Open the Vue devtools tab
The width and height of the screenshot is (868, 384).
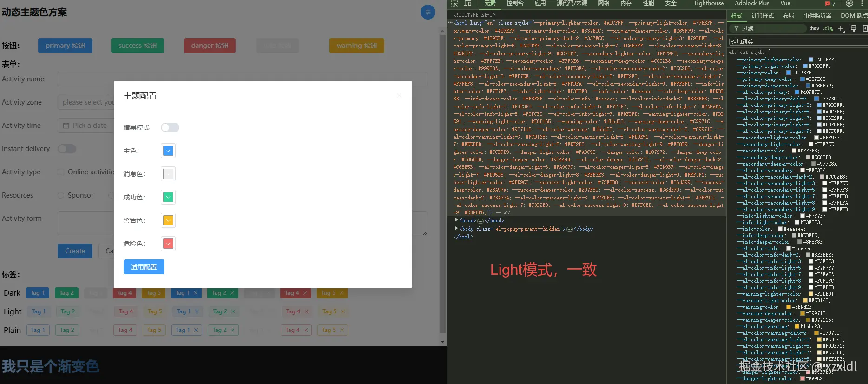click(785, 3)
